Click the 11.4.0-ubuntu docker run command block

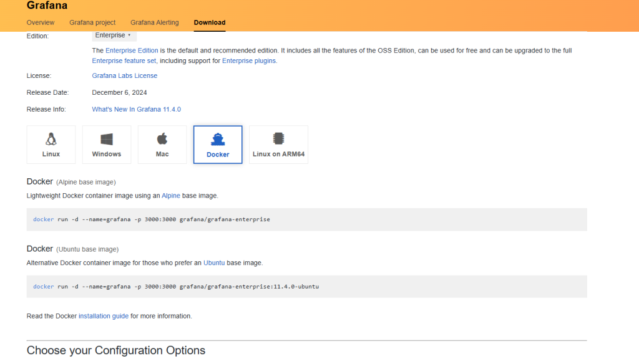pos(307,287)
